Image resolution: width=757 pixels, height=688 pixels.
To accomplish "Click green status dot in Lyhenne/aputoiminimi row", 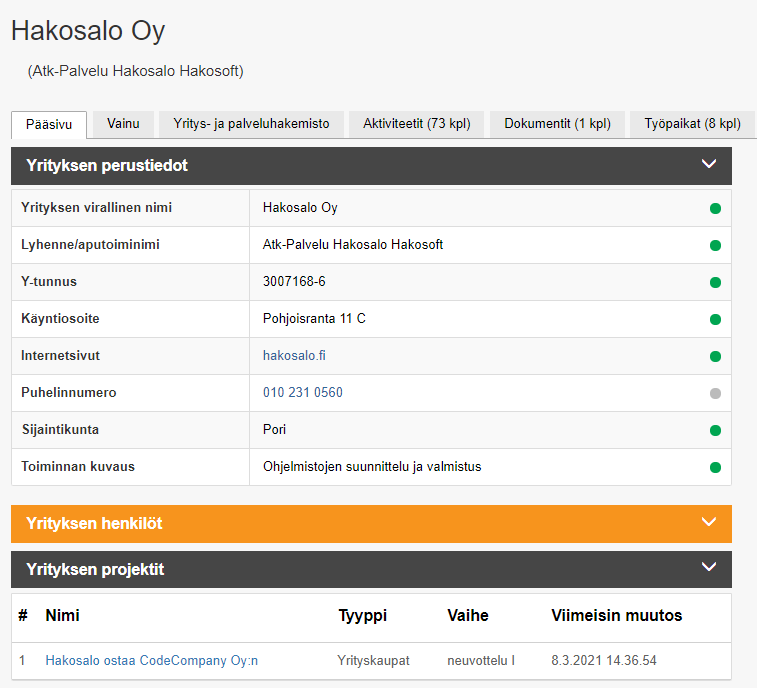I will coord(715,245).
